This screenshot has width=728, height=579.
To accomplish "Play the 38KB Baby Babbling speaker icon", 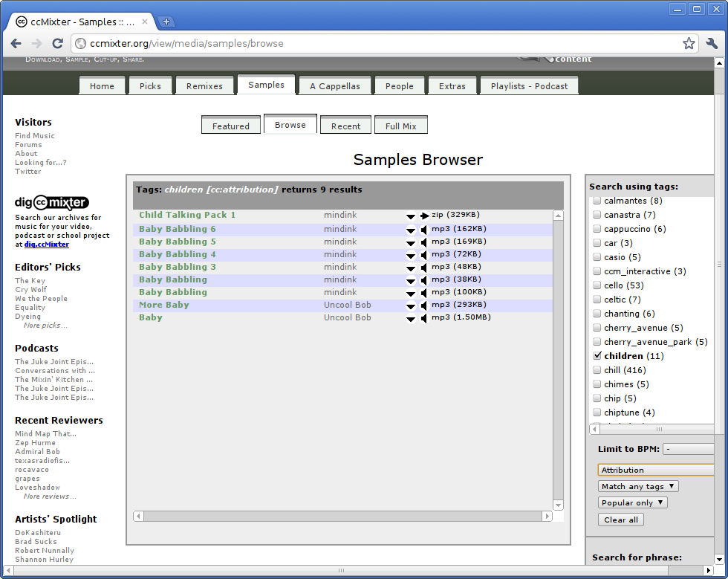I will coord(423,279).
